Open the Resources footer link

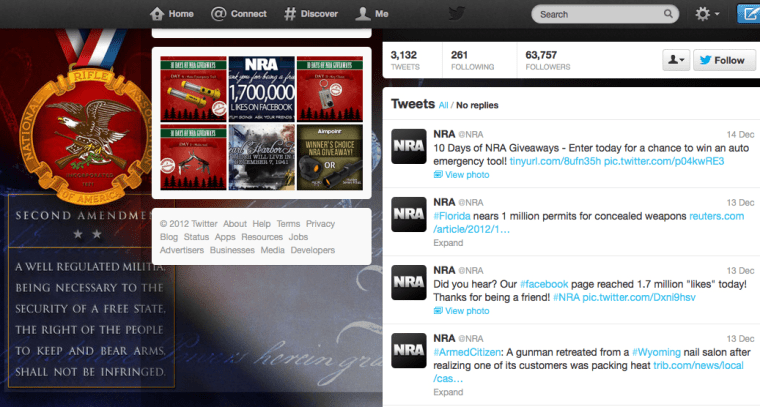click(262, 237)
